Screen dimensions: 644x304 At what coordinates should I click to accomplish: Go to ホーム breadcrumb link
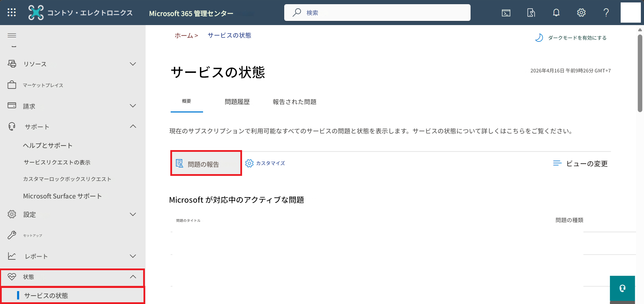184,36
